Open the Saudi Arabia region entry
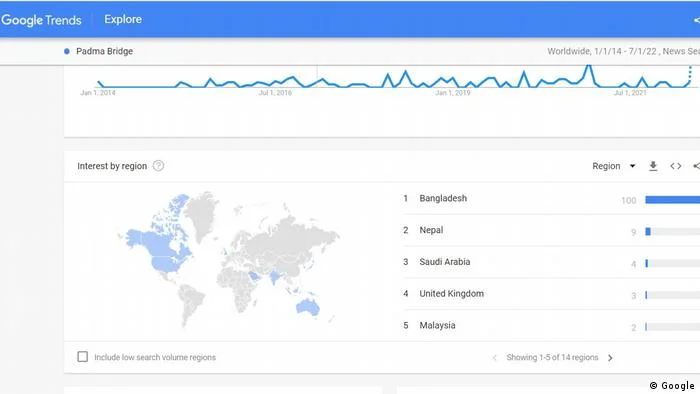 444,262
